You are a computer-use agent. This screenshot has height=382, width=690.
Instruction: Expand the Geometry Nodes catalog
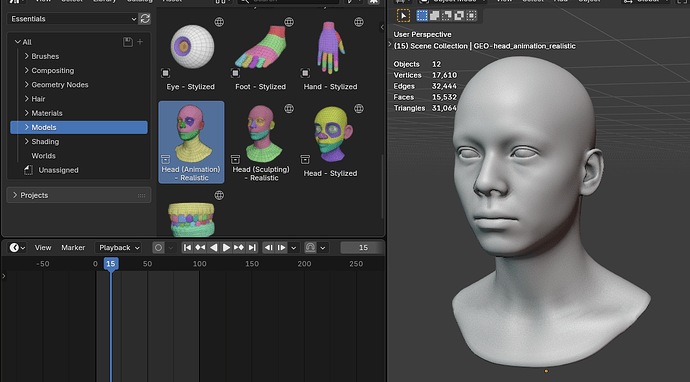pos(26,84)
